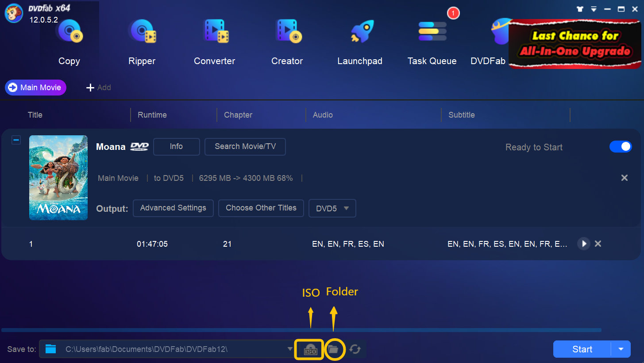
Task: Click the Start button
Action: 582,349
